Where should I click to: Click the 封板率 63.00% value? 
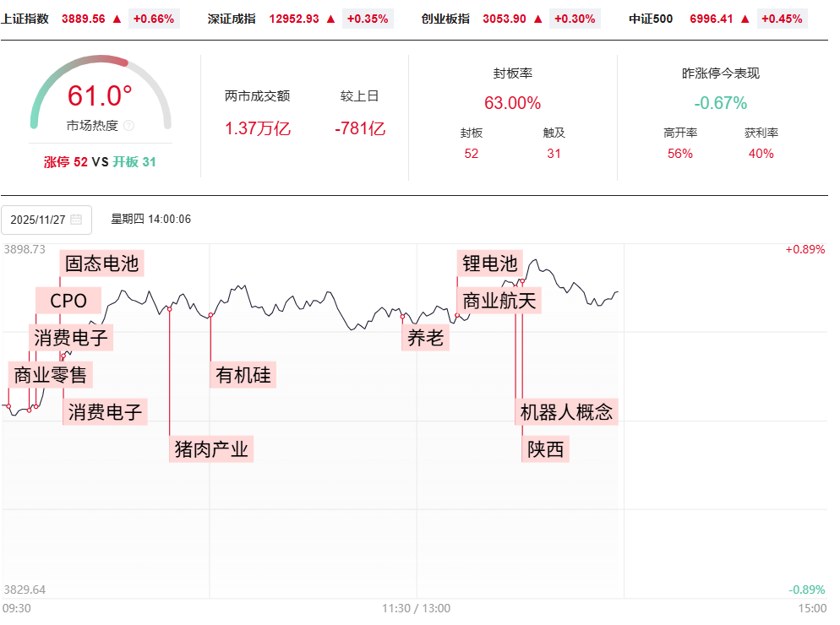(512, 103)
